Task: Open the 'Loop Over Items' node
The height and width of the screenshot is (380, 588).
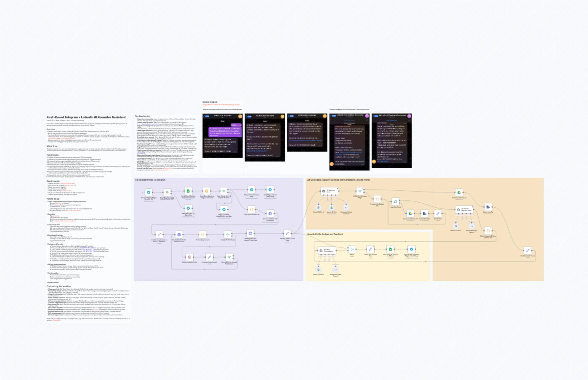Action: pos(396,202)
